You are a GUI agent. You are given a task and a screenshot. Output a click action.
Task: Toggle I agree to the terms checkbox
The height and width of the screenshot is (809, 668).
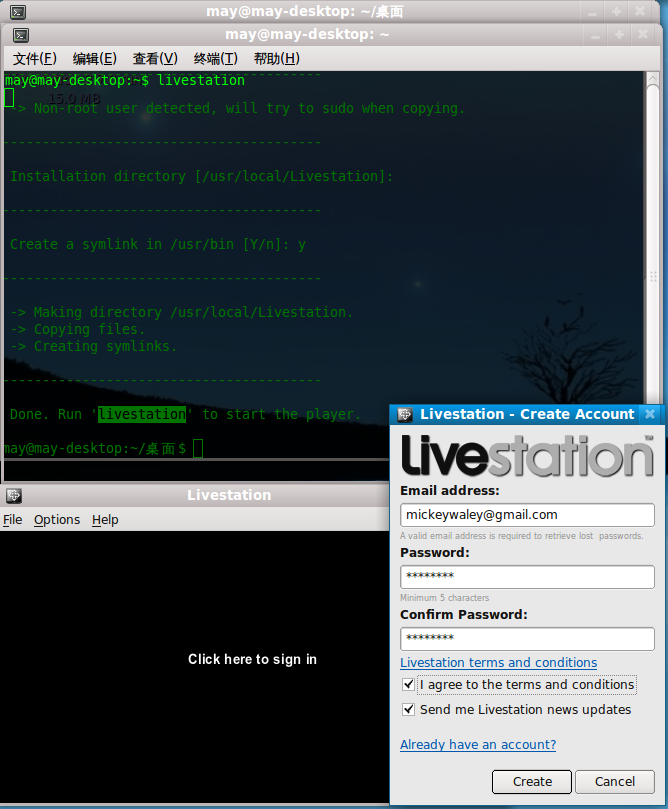409,685
